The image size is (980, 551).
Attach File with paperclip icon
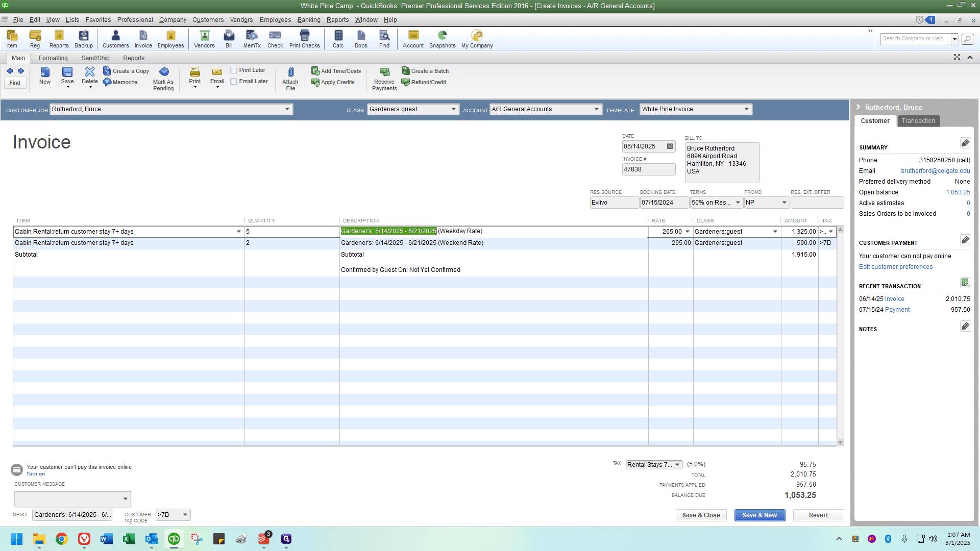(290, 79)
